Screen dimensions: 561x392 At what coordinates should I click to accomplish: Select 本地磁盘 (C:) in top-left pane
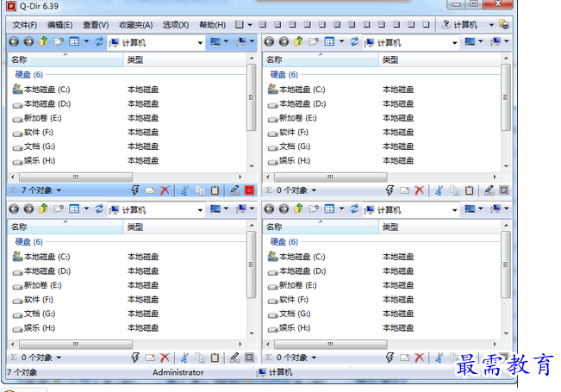point(41,90)
